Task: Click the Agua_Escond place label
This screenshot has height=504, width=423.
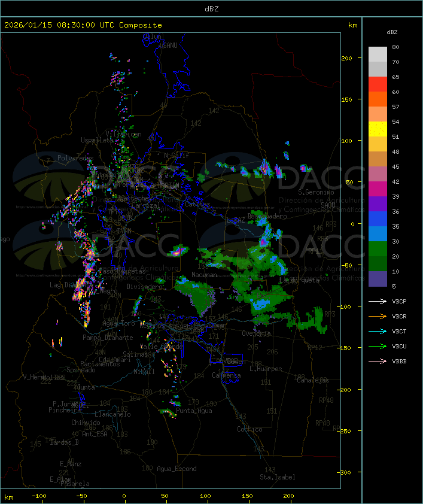Action: click(176, 469)
